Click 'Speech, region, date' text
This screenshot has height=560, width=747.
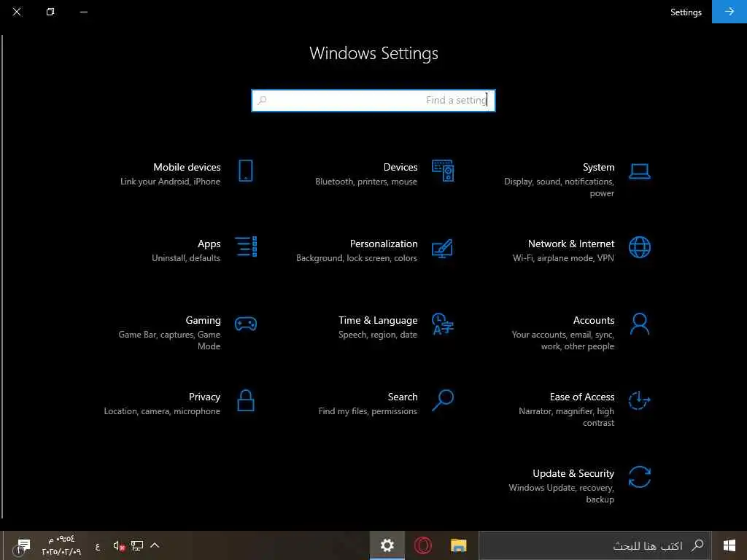coord(378,335)
